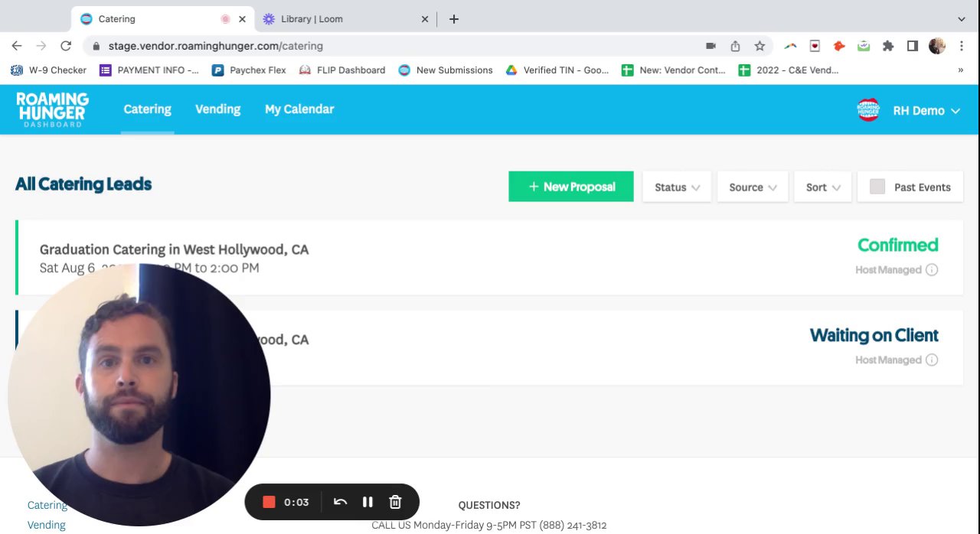This screenshot has width=980, height=534.
Task: Switch to Library | Loom browser tab
Action: 345,19
